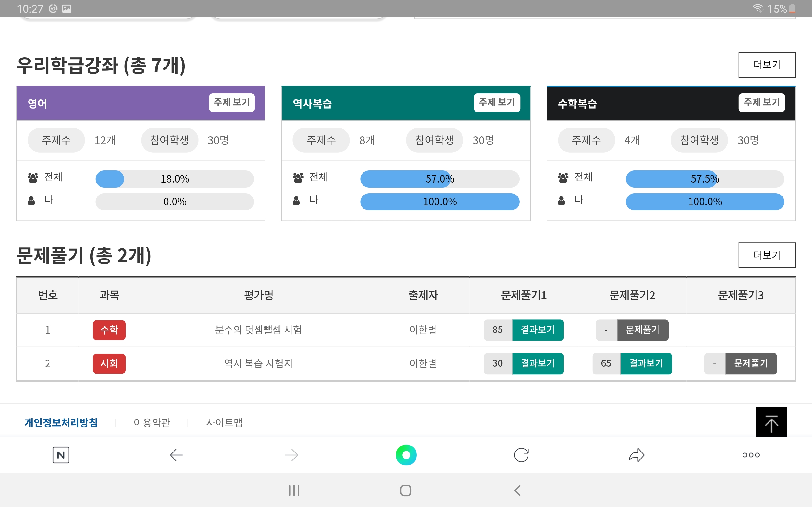Viewport: 812px width, 507px height.
Task: Click 주제 보기 button in 영어 card
Action: tap(231, 103)
